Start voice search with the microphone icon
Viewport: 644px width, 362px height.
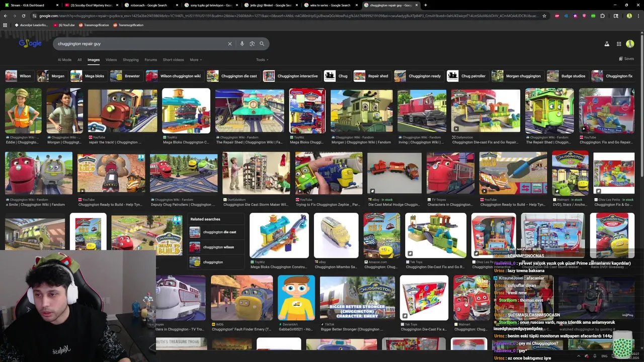point(242,44)
